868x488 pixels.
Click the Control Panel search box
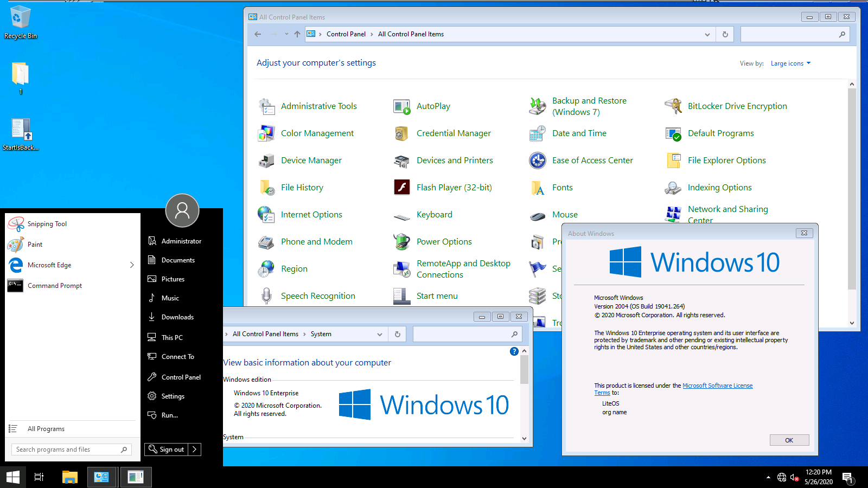point(795,34)
